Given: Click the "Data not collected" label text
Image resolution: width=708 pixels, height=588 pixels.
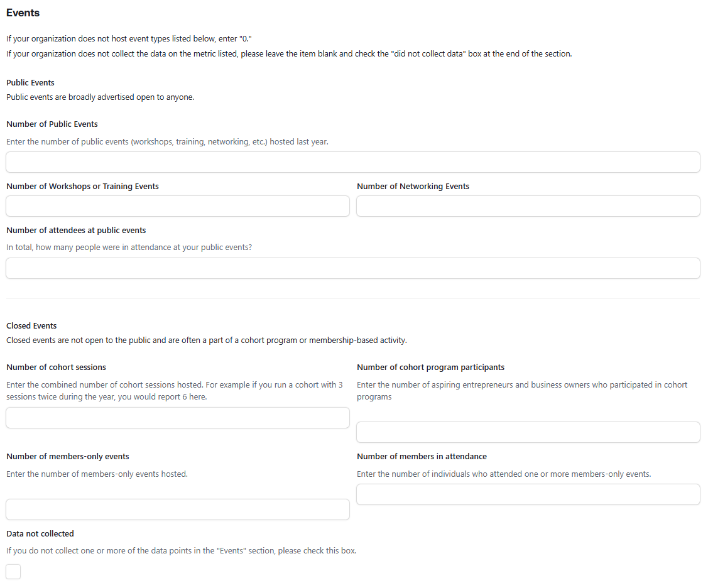Looking at the screenshot, I should 40,534.
